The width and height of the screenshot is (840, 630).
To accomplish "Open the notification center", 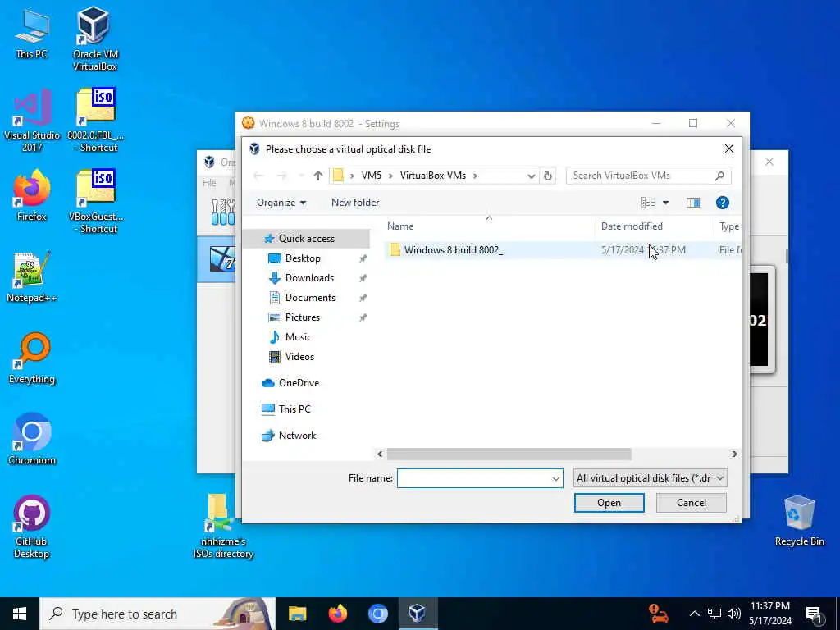I will click(814, 614).
